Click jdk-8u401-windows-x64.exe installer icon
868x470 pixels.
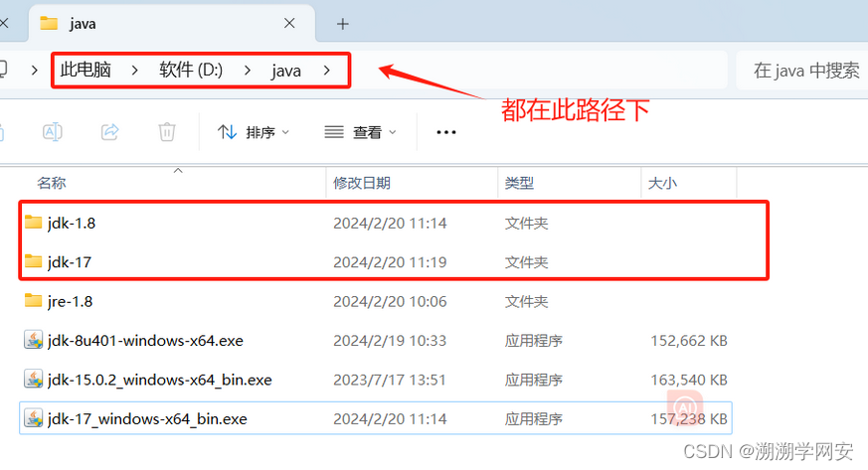(x=34, y=341)
